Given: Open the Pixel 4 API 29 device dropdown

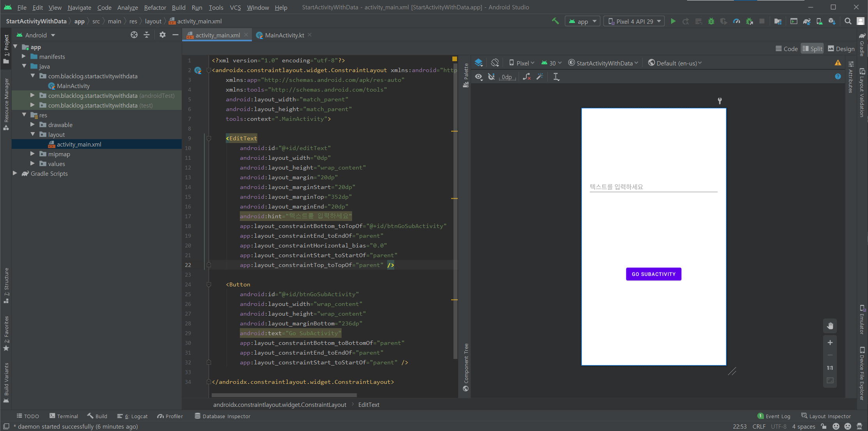Looking at the screenshot, I should 634,21.
